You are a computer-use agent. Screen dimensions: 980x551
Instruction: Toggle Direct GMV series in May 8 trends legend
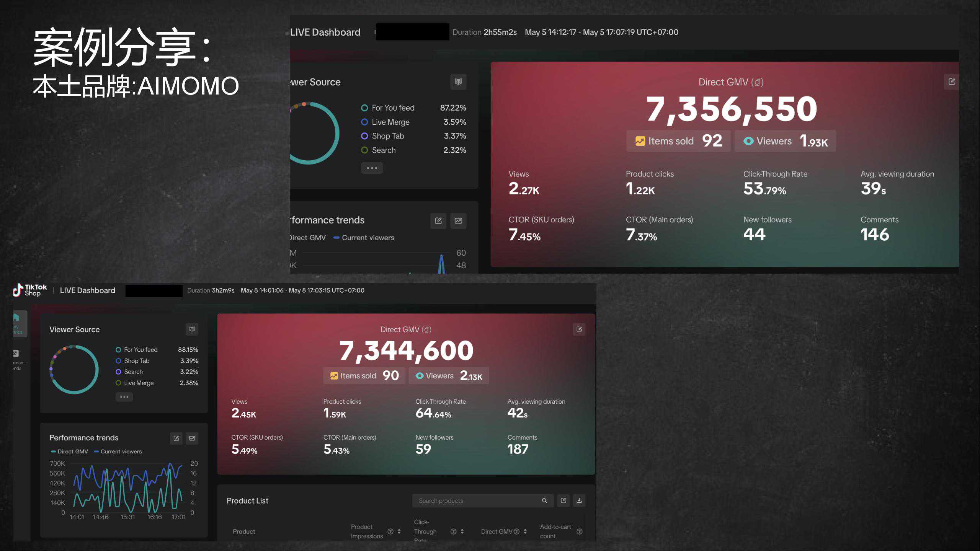point(69,452)
